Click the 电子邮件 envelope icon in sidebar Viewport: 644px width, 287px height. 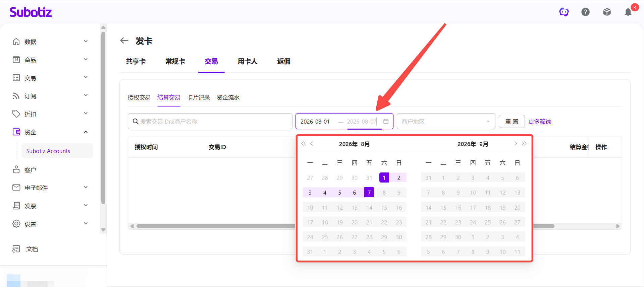click(16, 188)
